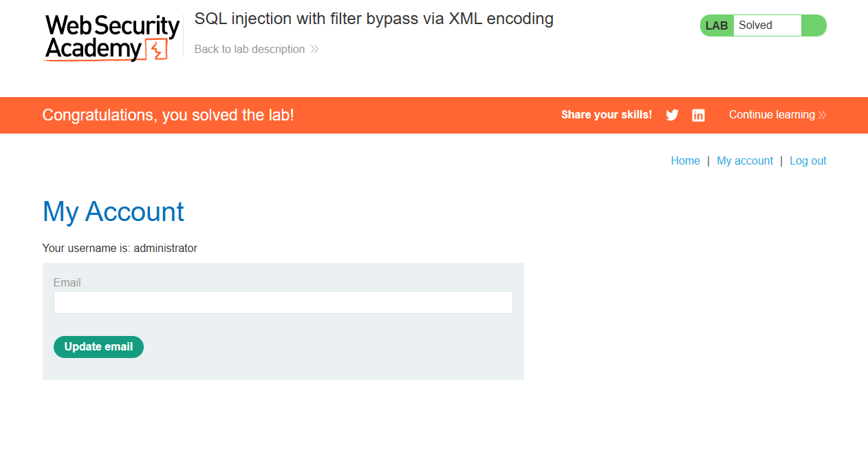Select the Log out link

(808, 161)
